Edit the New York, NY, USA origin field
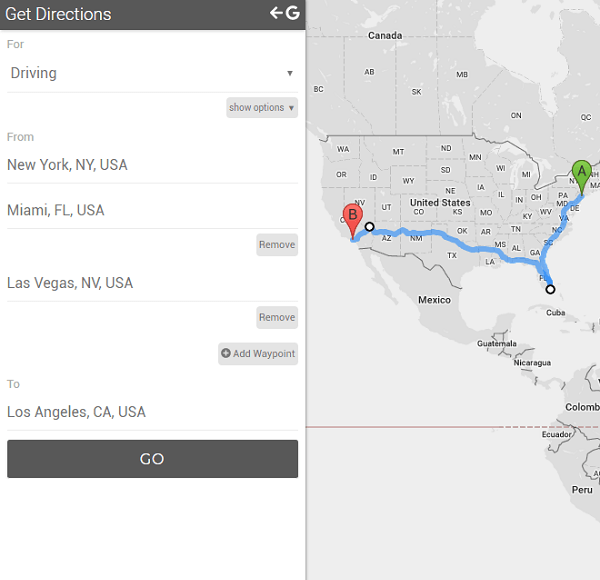This screenshot has height=580, width=600. click(152, 165)
